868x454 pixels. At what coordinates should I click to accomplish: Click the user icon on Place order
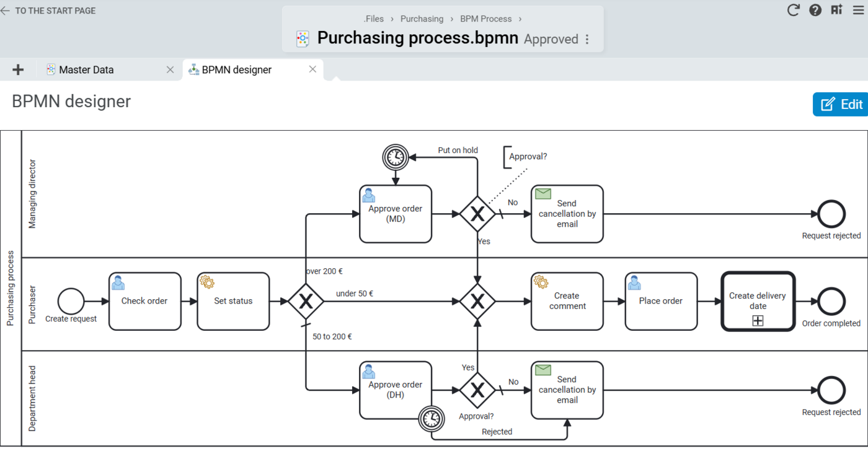point(634,283)
